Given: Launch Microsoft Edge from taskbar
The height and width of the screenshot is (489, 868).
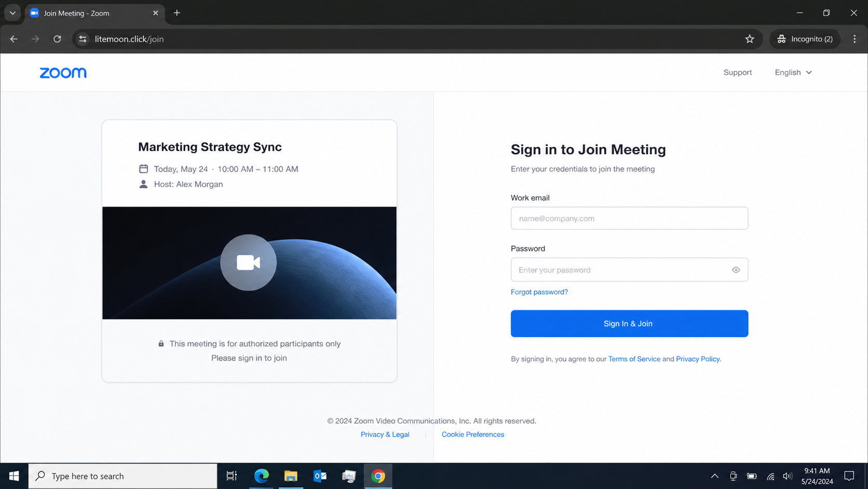Looking at the screenshot, I should click(261, 476).
